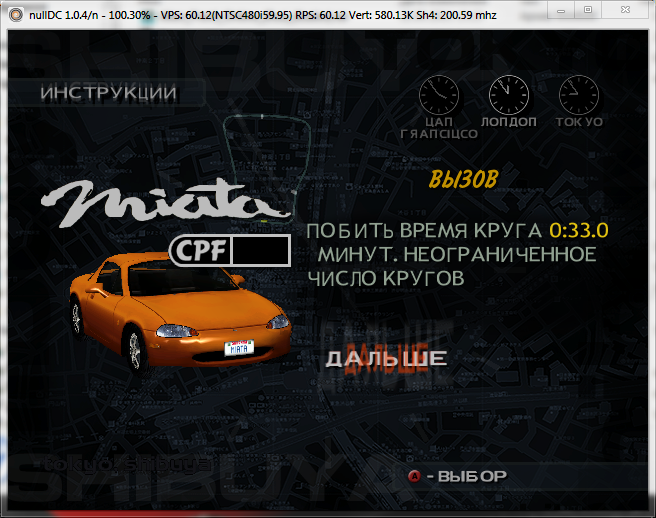656x518 pixels.
Task: Maximize the nullDC window
Action: point(588,10)
